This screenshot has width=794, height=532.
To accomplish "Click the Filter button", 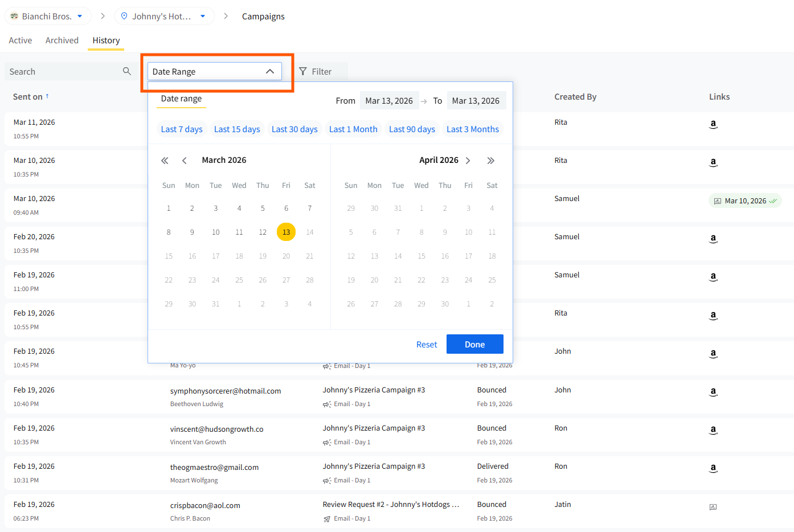I will (321, 71).
